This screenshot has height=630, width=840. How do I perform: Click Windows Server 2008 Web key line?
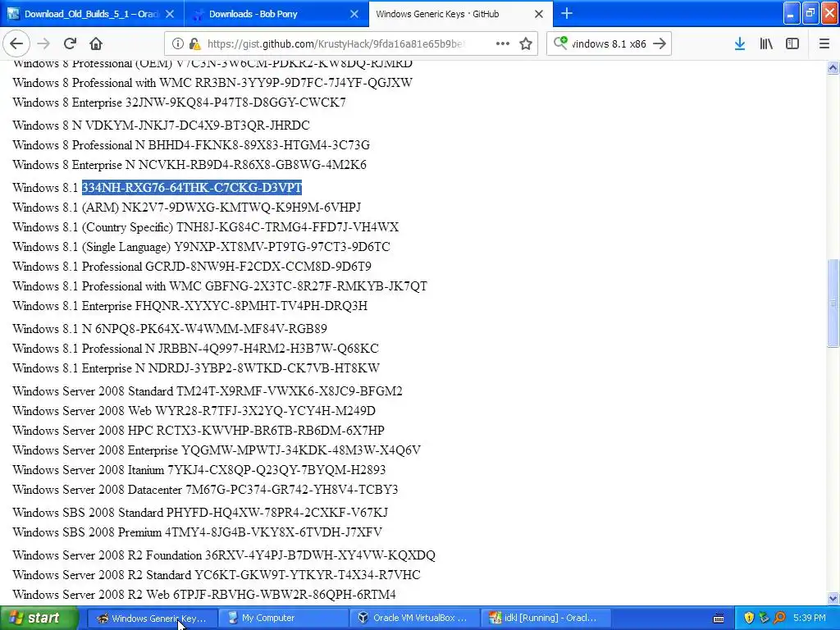coord(194,411)
